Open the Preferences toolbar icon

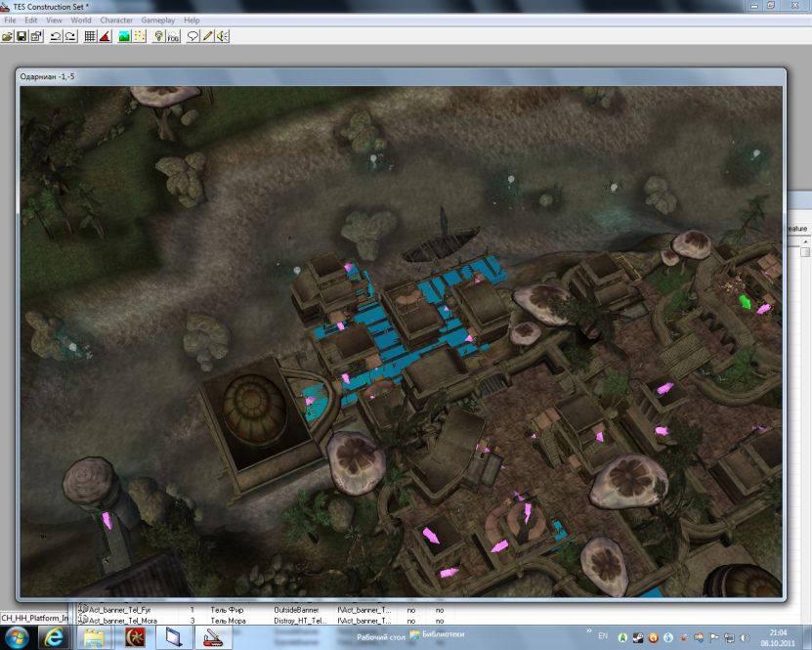36,36
